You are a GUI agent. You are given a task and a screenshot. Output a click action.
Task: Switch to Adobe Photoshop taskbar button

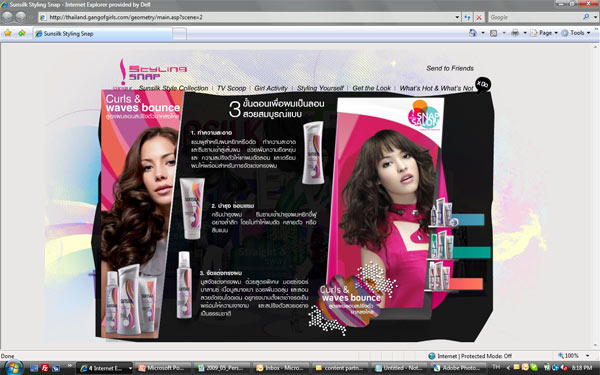458,368
